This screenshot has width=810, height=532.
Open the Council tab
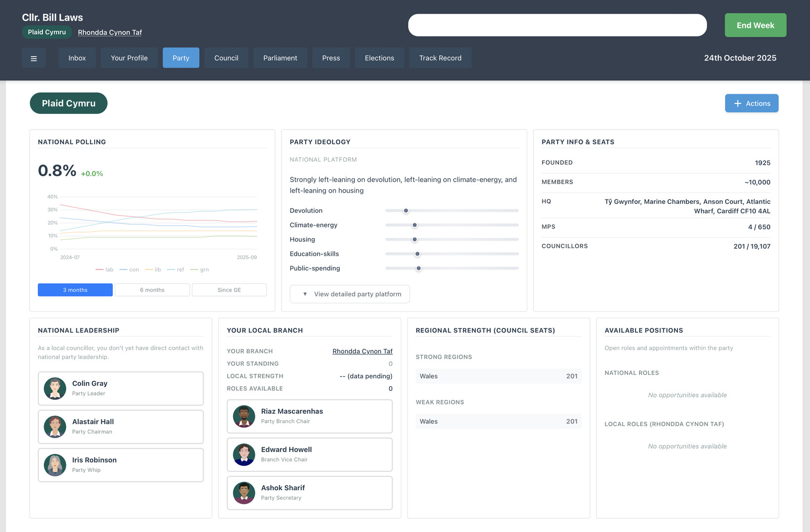coord(226,58)
